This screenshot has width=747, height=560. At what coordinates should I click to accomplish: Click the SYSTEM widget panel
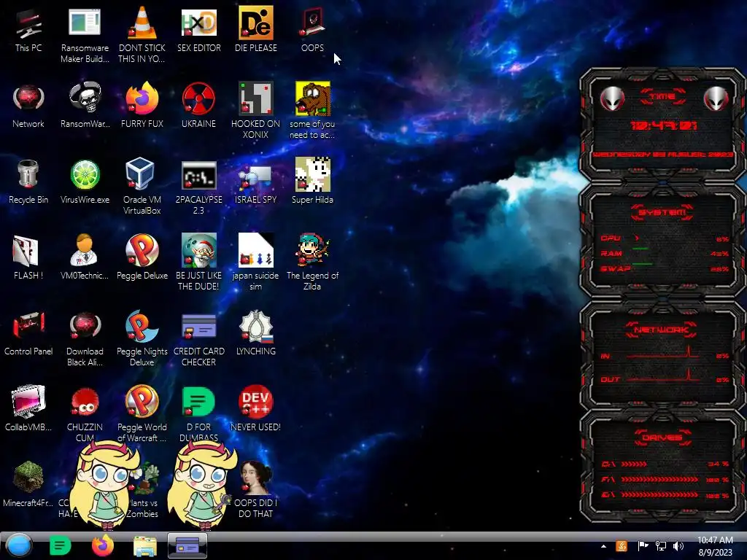coord(662,243)
